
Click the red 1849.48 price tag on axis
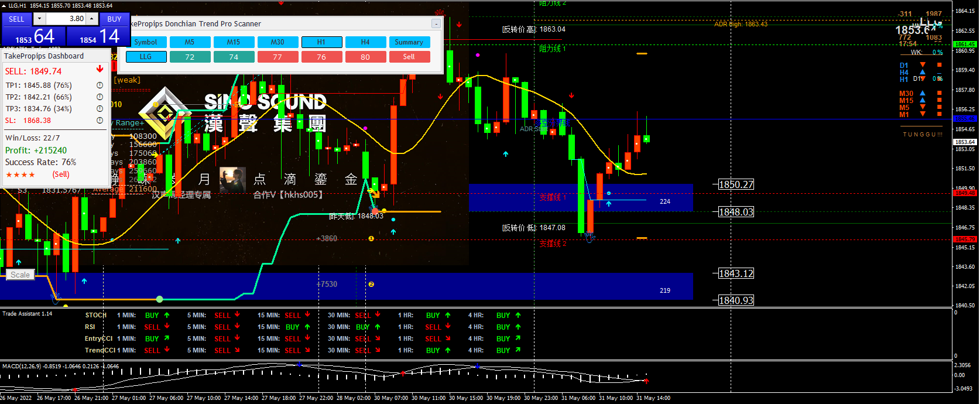click(965, 193)
